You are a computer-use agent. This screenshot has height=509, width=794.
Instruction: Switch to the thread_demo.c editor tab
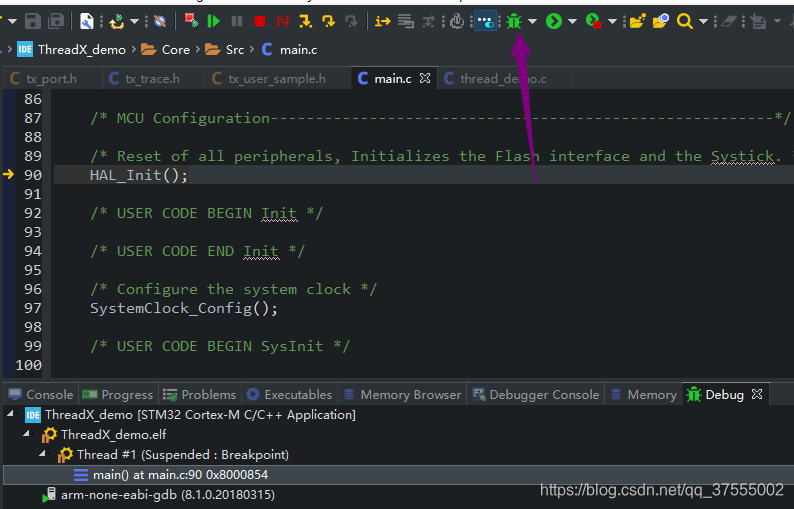[503, 79]
